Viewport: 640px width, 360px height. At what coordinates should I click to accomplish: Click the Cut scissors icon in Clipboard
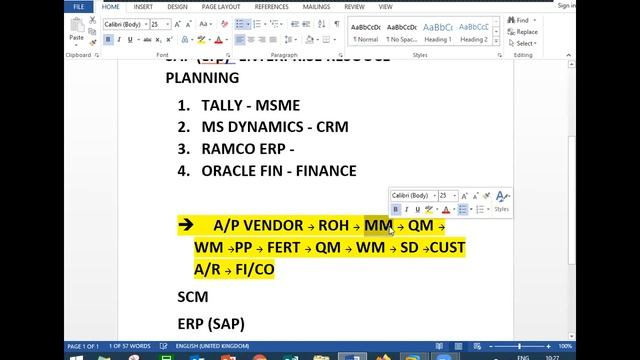93,20
